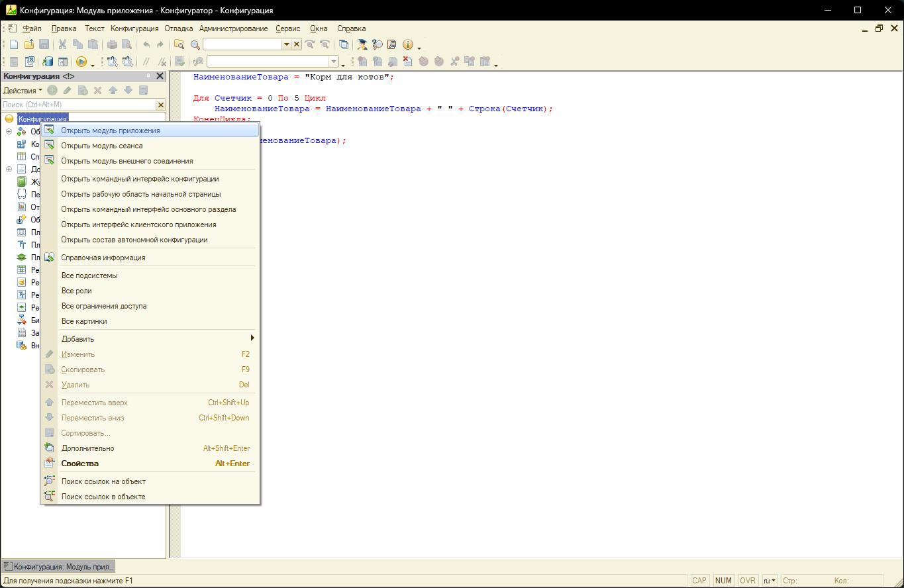Open the Конфигурация menu in menu bar

tap(134, 28)
